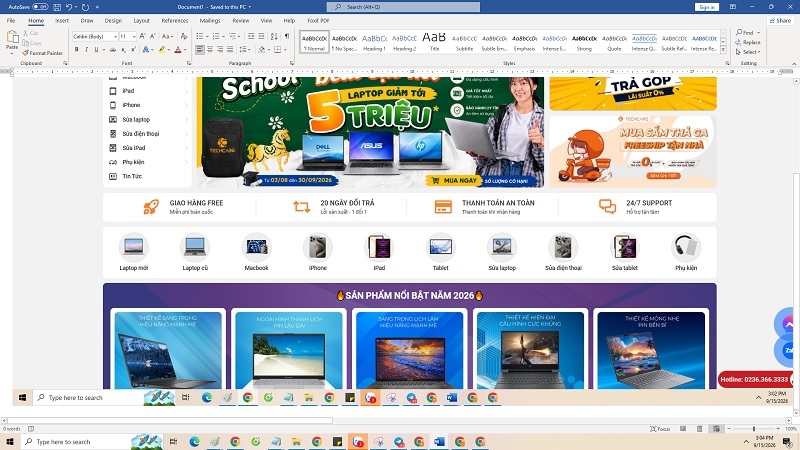The width and height of the screenshot is (800, 450).
Task: Switch to the Draw tab
Action: coord(87,20)
